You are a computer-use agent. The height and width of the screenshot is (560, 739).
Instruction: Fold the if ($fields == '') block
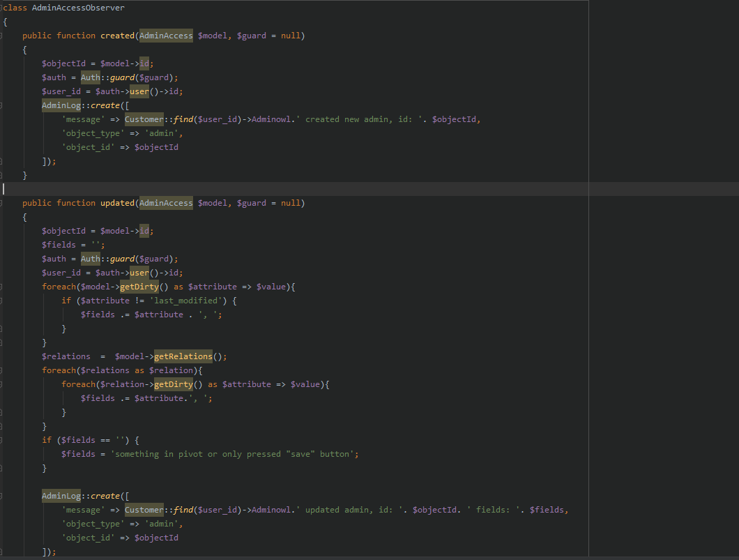coord(2,440)
